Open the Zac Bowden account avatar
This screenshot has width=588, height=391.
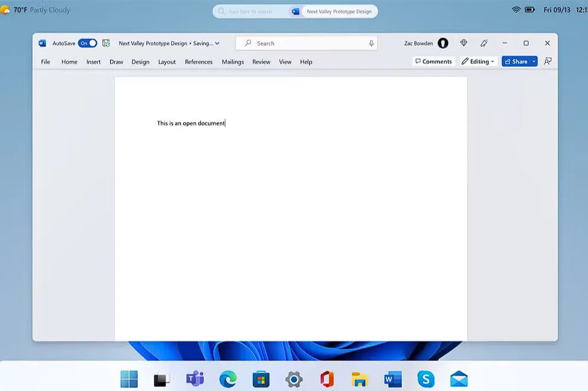[443, 43]
